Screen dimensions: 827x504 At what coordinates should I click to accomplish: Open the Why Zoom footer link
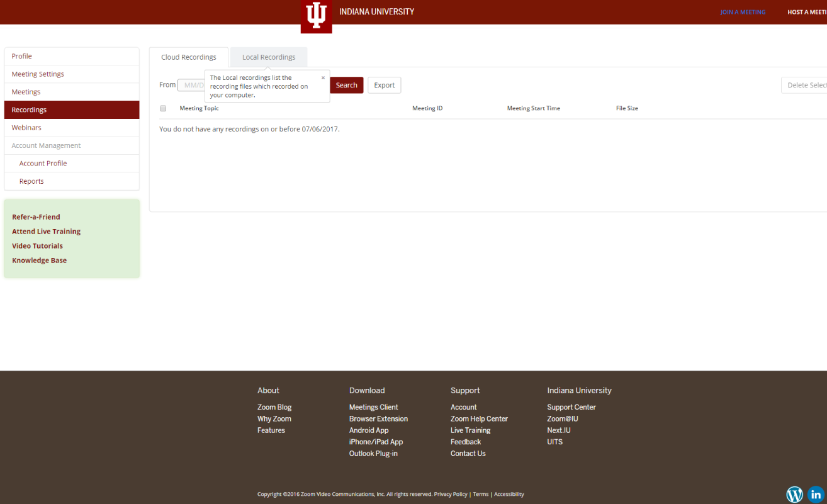tap(274, 419)
